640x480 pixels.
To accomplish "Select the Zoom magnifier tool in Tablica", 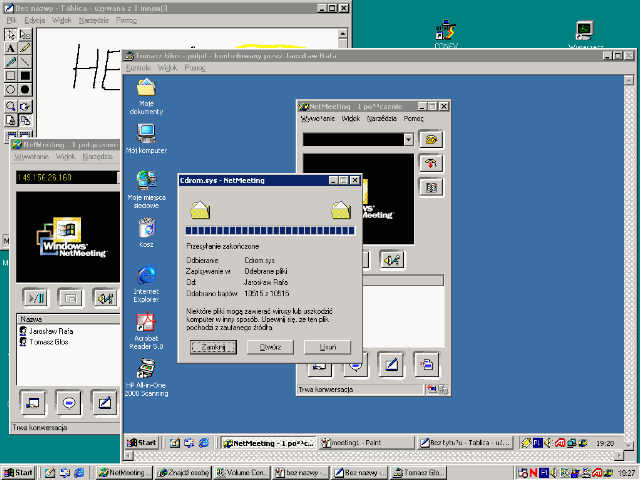I will 11,106.
